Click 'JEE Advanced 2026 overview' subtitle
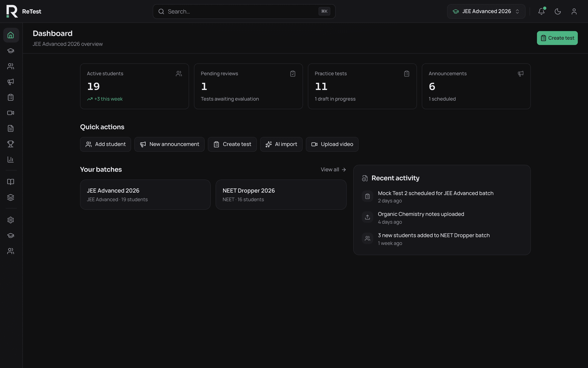 pyautogui.click(x=68, y=44)
